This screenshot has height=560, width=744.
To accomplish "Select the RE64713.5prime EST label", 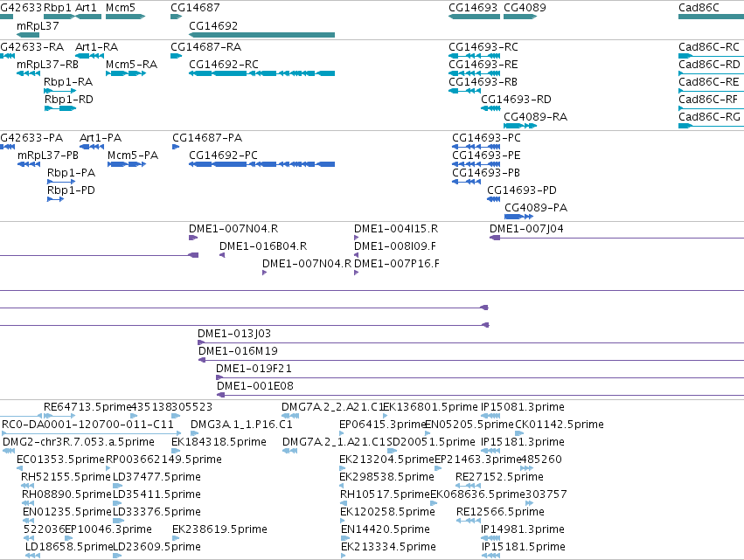I will [87, 407].
